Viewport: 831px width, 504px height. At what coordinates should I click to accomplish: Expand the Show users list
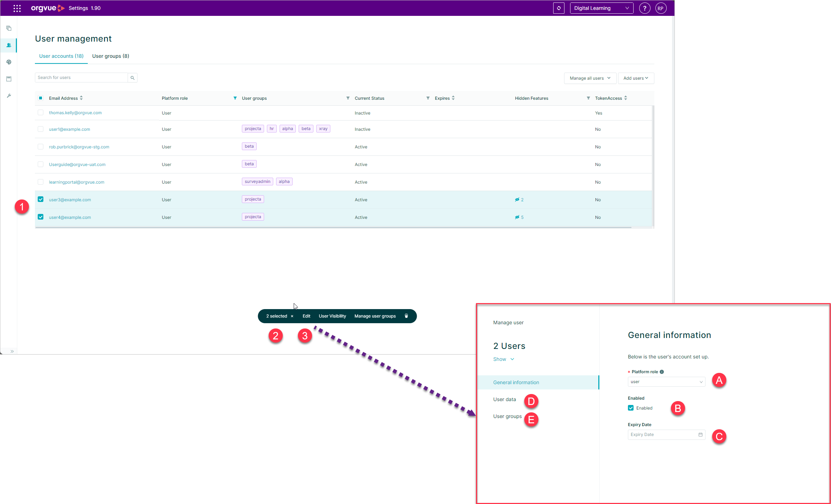[503, 359]
